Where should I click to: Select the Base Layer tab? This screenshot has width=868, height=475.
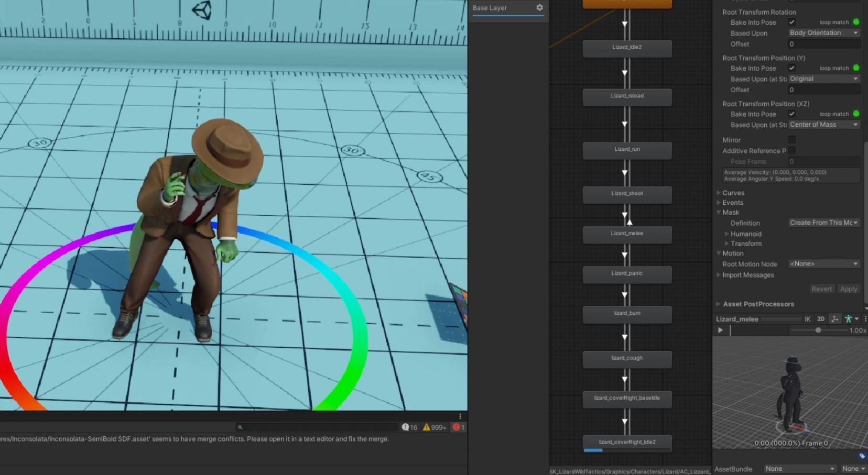[490, 8]
